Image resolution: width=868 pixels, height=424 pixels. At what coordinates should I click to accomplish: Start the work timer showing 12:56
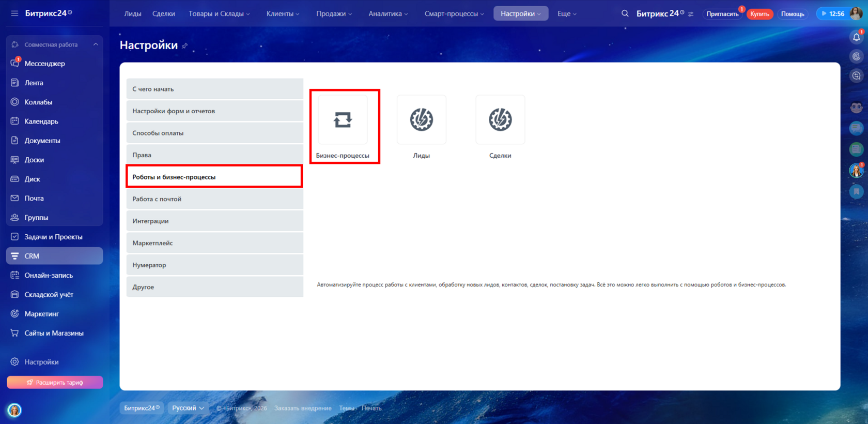tap(832, 14)
